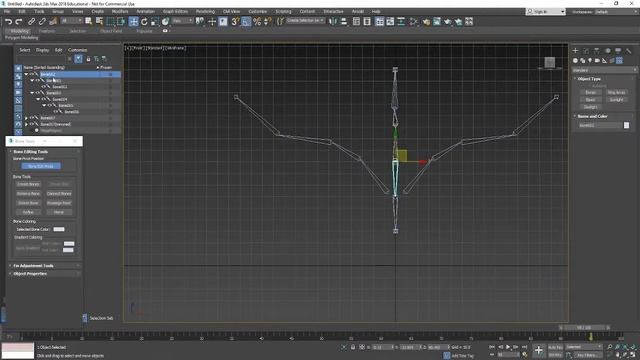Click the Play Animation button
This screenshot has height=360, width=640.
(x=508, y=347)
